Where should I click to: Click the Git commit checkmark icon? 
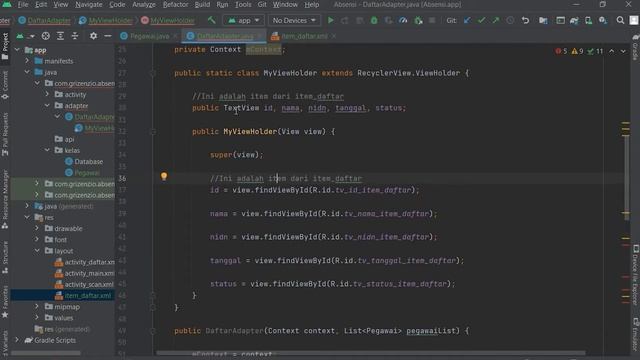tap(482, 20)
